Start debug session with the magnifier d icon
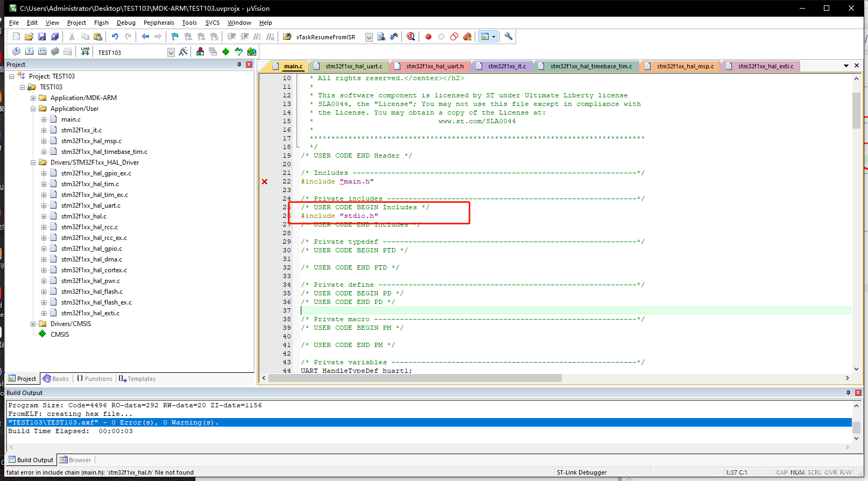Screen dimensions: 868x481 [x=411, y=37]
